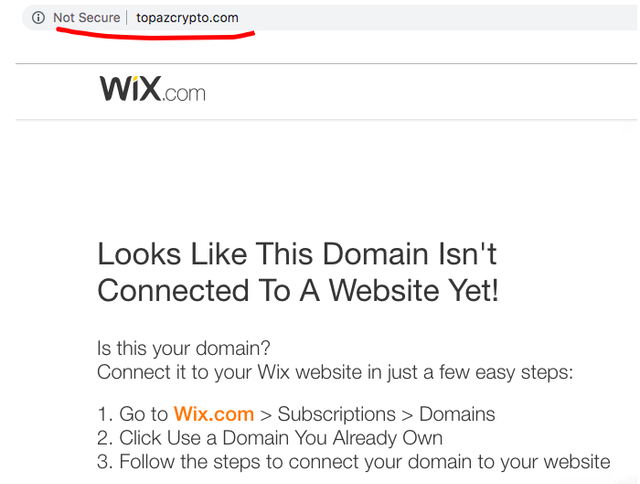Click the '>' separator before Domains
This screenshot has width=640, height=484.
pyautogui.click(x=407, y=415)
